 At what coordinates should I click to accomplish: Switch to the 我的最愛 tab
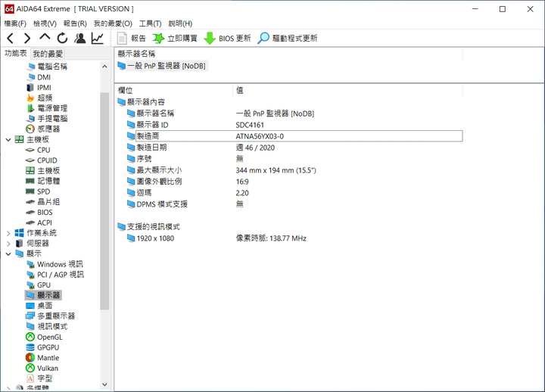pyautogui.click(x=48, y=54)
